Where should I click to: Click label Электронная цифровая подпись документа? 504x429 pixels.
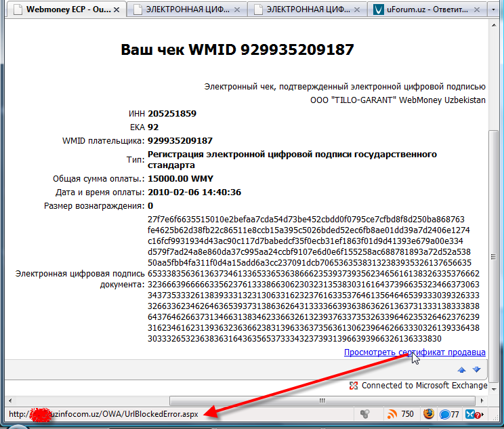80,279
